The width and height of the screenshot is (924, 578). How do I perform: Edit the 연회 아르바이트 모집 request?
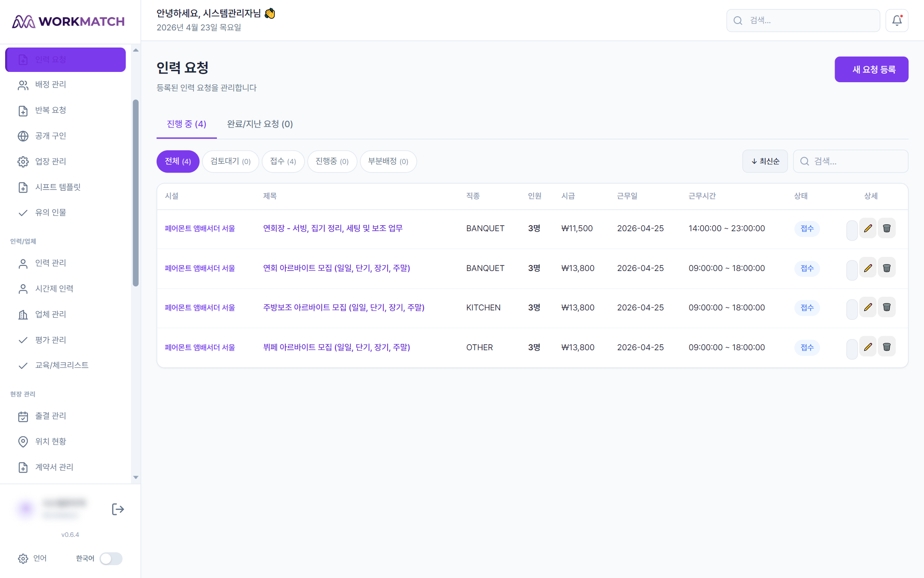point(868,268)
